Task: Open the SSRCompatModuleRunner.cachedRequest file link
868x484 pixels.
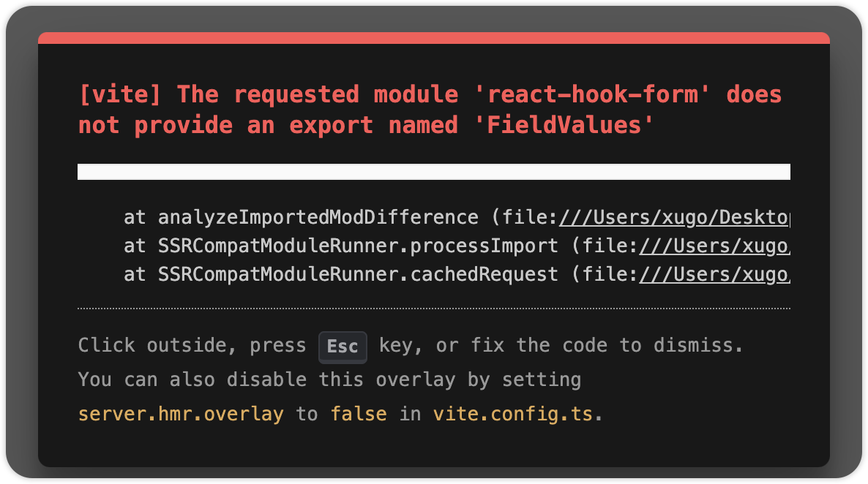Action: [x=714, y=275]
